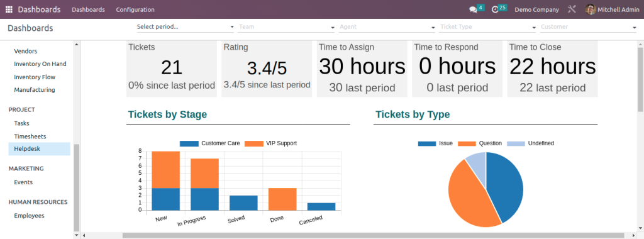The width and height of the screenshot is (644, 239).
Task: Switch company via Demo Company
Action: [537, 9]
